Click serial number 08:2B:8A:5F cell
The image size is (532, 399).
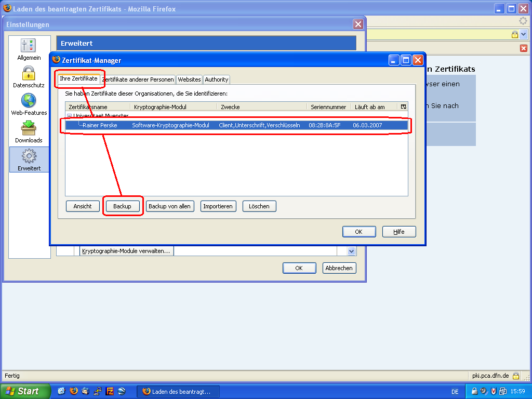click(x=324, y=125)
